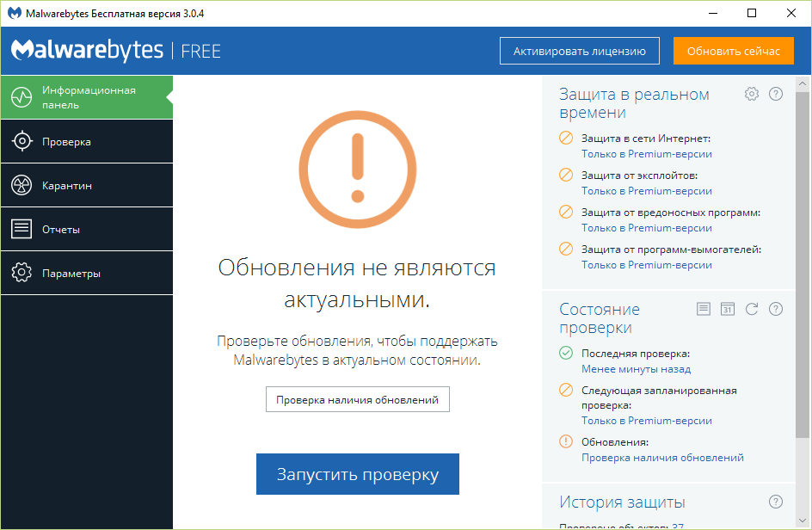Click green check icon beside Последняя проверка
Viewport: 812px width, 530px height.
[566, 353]
